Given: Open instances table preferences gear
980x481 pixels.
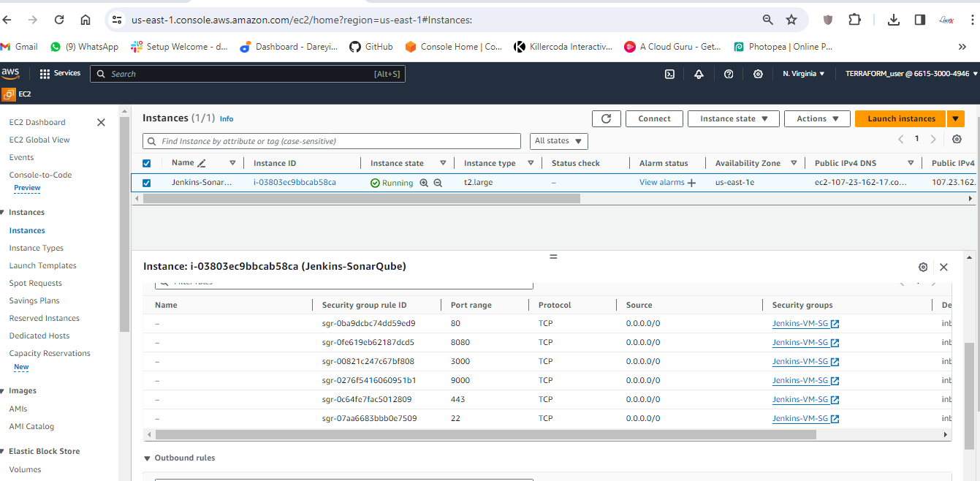Looking at the screenshot, I should 957,139.
